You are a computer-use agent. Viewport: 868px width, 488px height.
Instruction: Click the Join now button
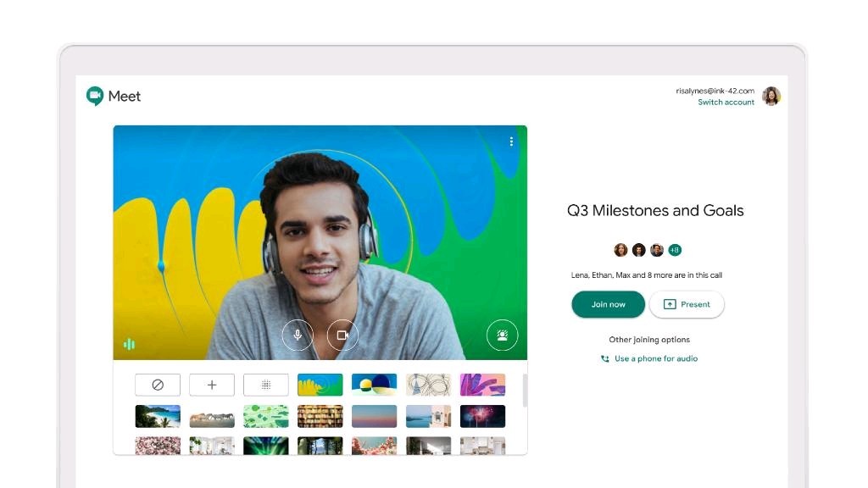coord(608,304)
